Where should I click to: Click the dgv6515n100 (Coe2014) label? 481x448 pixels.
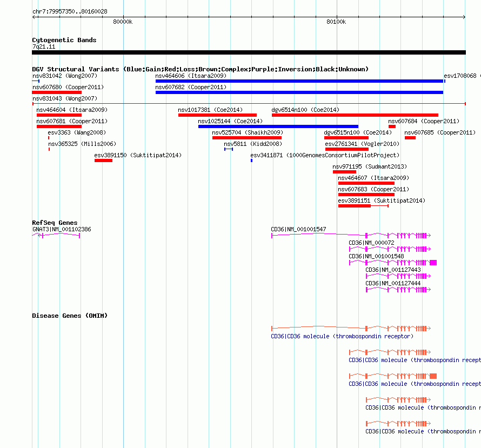pos(358,132)
